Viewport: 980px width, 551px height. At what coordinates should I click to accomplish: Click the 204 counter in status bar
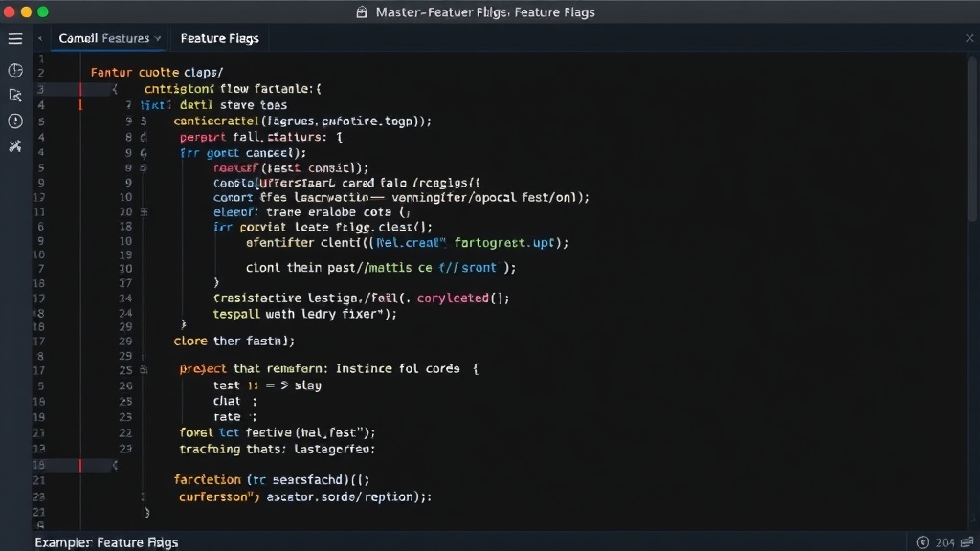coord(945,542)
